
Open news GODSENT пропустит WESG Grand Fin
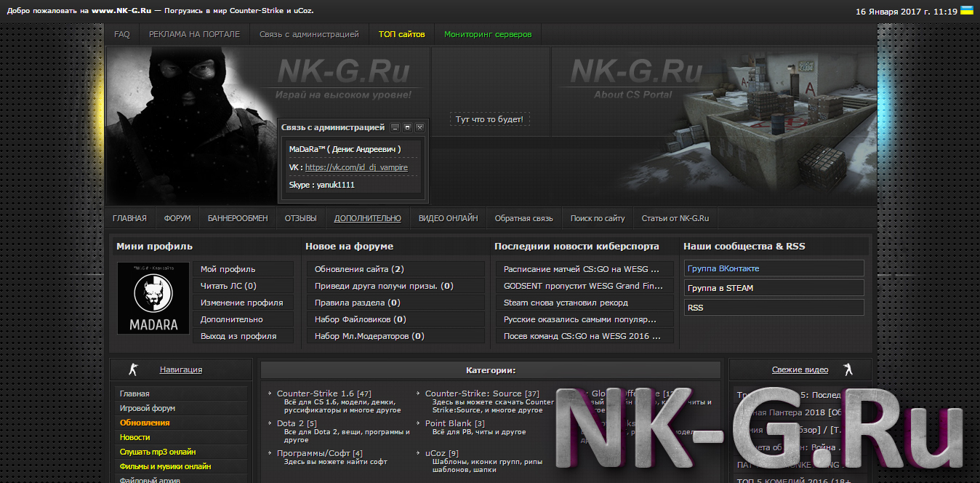[585, 286]
